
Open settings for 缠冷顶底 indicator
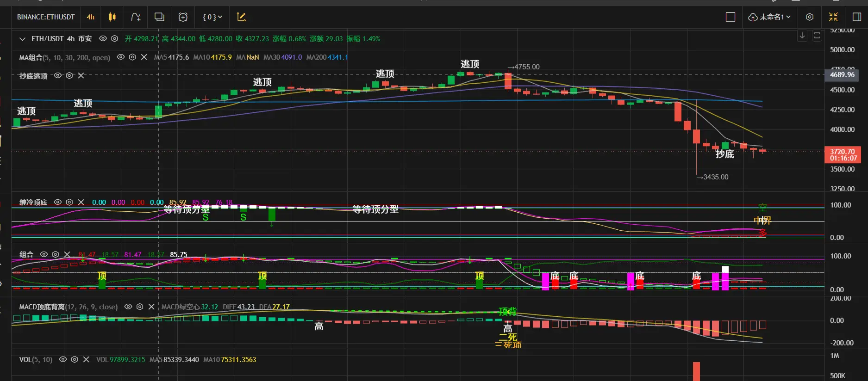click(x=69, y=202)
